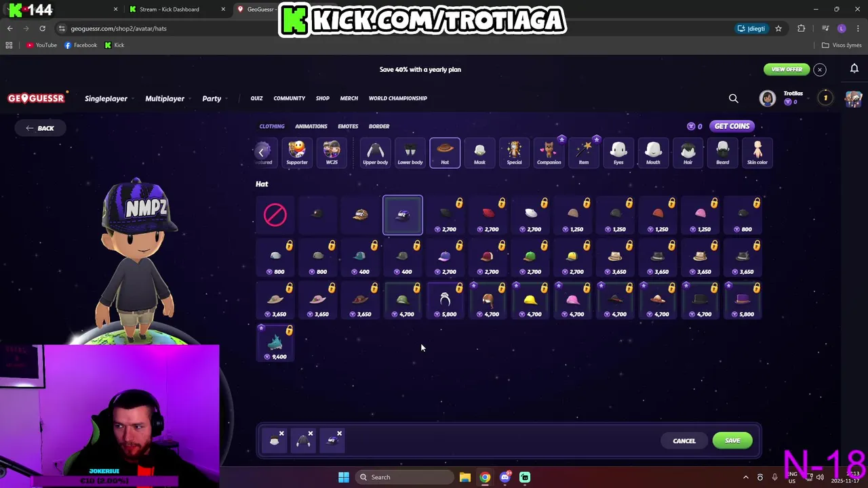This screenshot has height=488, width=868.
Task: Open the Companion category
Action: coord(549,152)
